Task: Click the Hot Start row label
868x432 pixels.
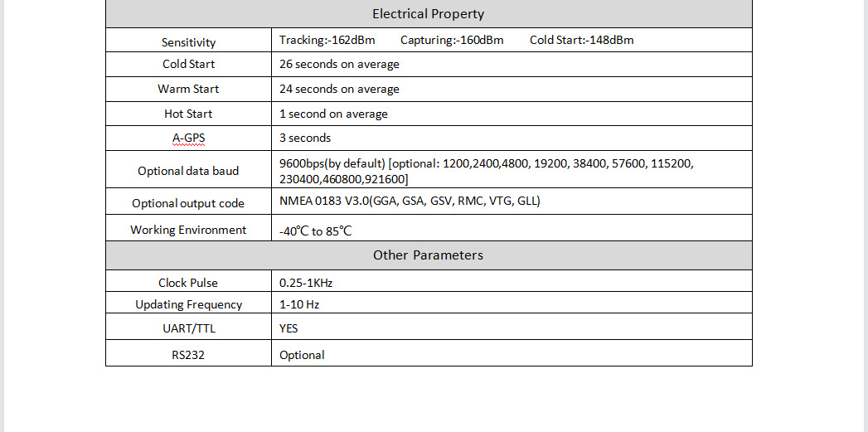Action: click(188, 114)
